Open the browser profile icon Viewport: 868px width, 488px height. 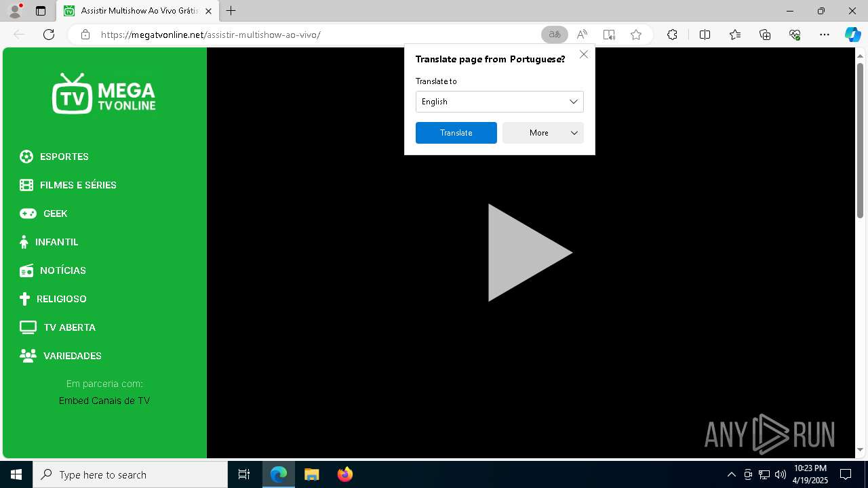click(x=14, y=11)
